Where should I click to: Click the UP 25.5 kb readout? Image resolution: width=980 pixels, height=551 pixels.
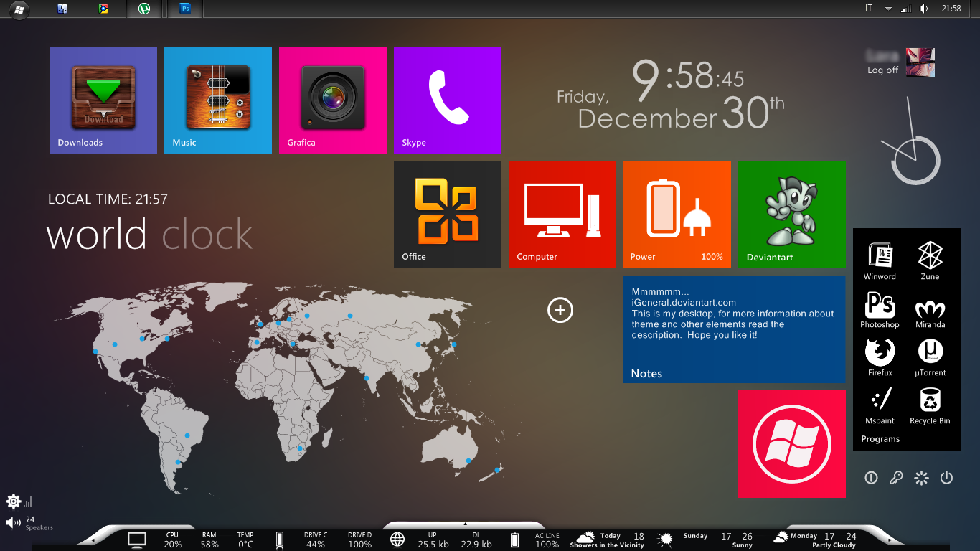[x=433, y=540]
